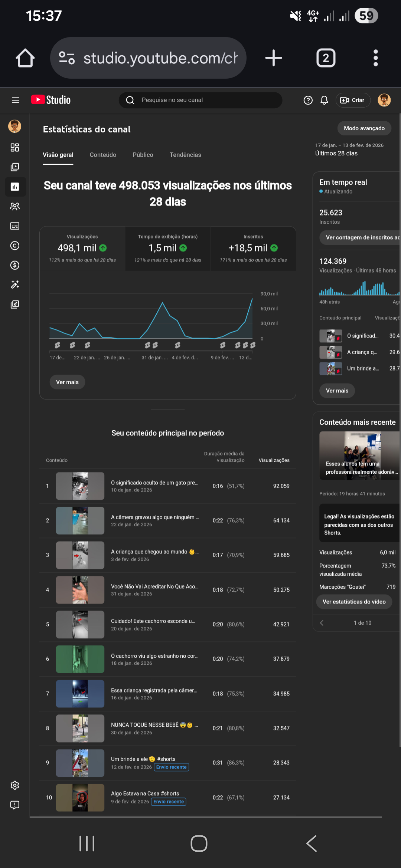Select the Inscritos metric card
Viewport: 401px width, 868px height.
[253, 249]
